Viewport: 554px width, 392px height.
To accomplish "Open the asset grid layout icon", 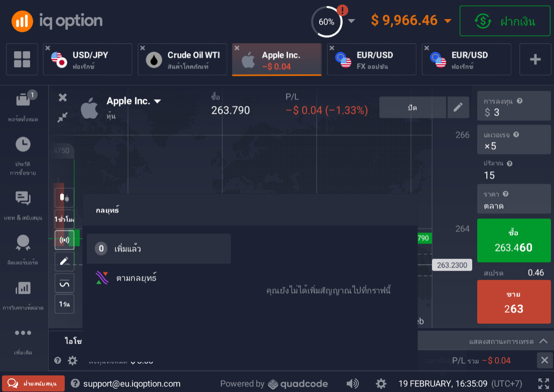I will (22, 59).
